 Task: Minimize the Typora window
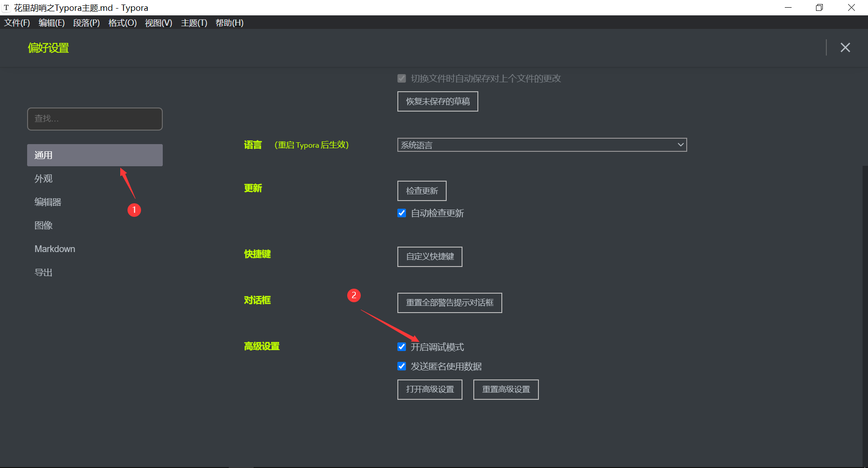[x=788, y=8]
